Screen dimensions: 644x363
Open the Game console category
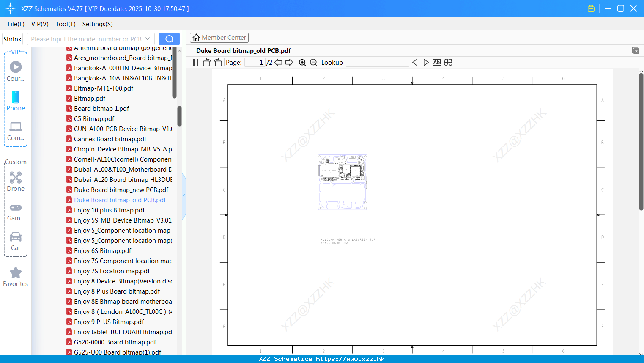pos(16,212)
